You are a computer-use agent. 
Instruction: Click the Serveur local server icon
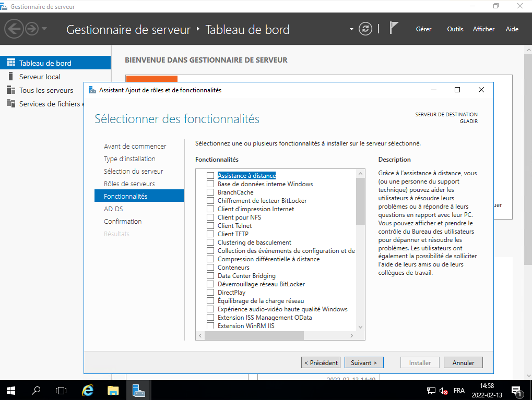point(11,76)
